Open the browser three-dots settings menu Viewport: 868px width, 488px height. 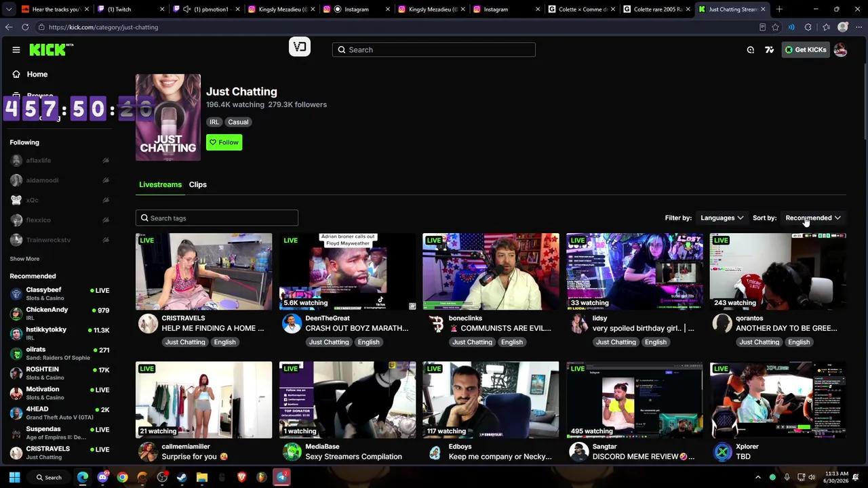tap(858, 27)
